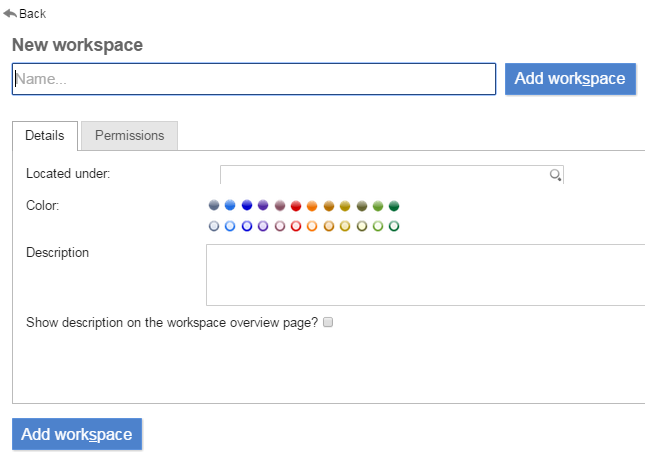Click the search magnifier in Located under
645x462 pixels.
555,175
